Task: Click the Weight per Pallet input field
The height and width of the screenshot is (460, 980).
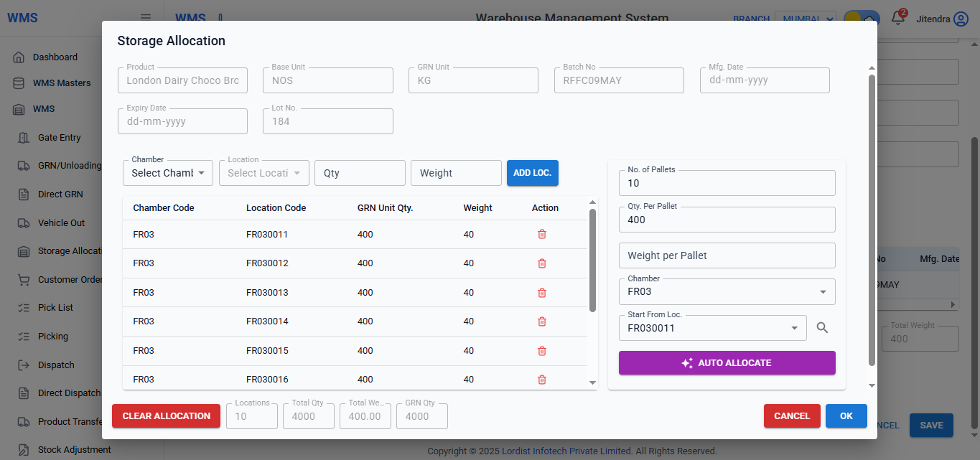Action: [x=727, y=255]
